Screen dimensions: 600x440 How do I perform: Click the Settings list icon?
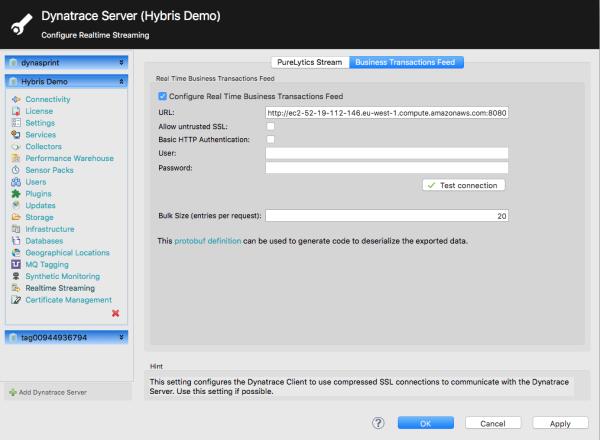click(16, 123)
